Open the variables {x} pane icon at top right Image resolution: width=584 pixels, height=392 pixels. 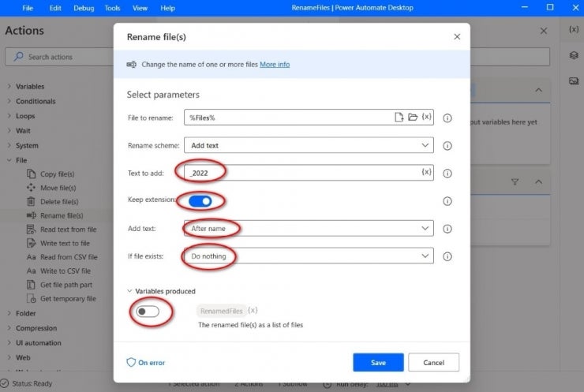(x=574, y=29)
